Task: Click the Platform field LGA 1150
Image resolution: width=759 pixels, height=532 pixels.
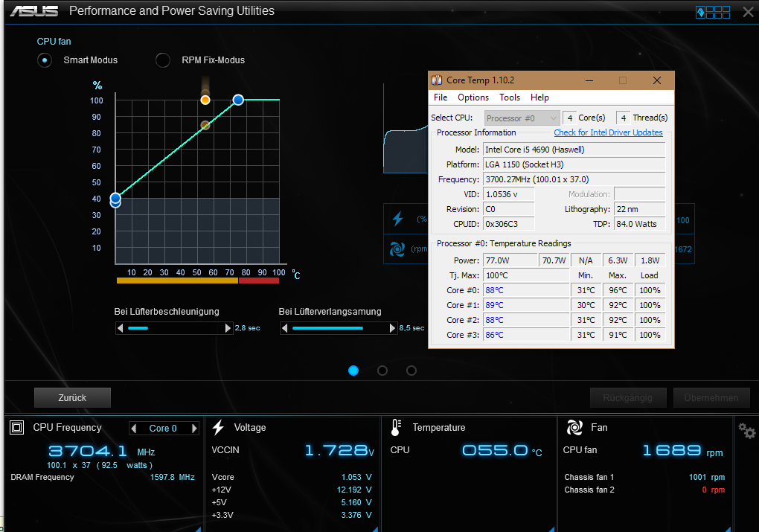Action: 574,164
